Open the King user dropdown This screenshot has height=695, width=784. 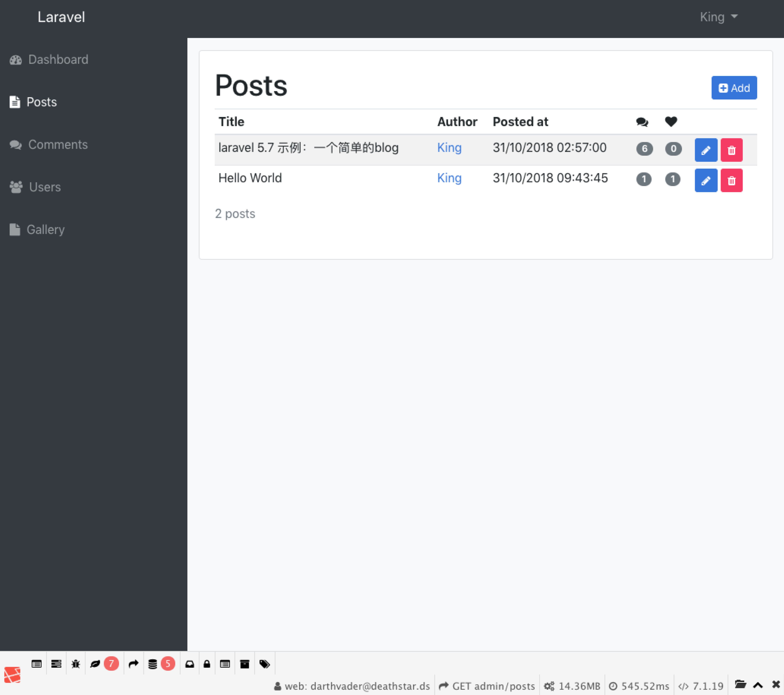(x=719, y=17)
